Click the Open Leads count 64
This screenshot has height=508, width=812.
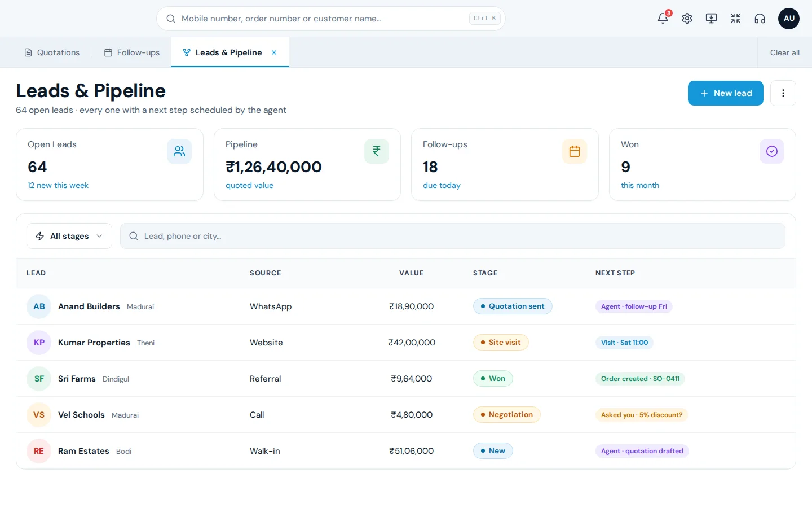point(37,167)
